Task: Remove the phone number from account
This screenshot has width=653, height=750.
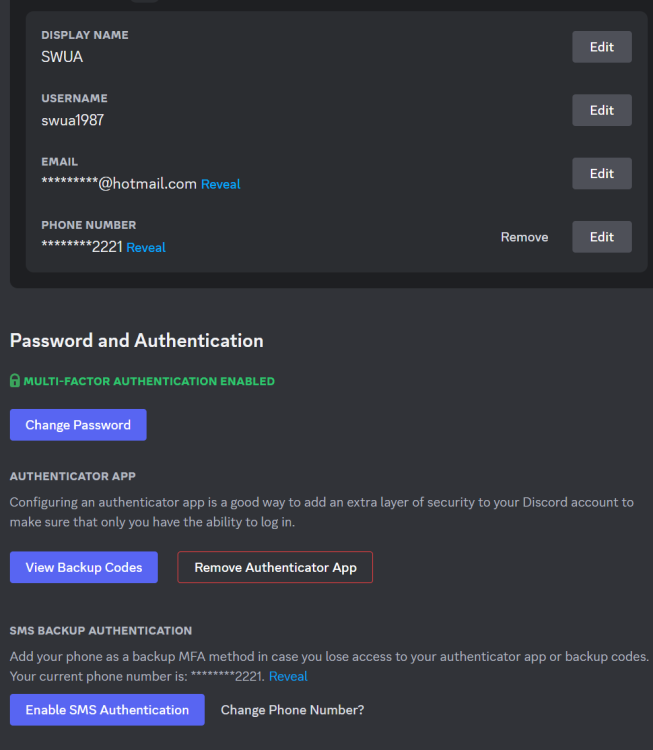Action: (524, 237)
